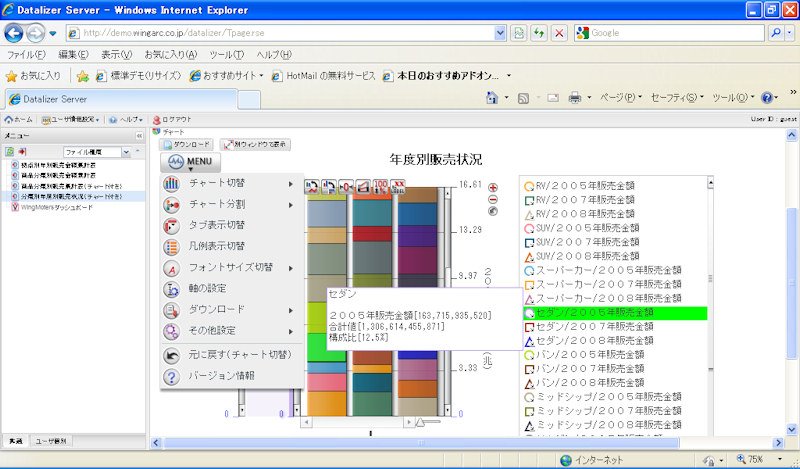Open バージョン情報 version info
The image size is (800, 469).
pos(232,376)
